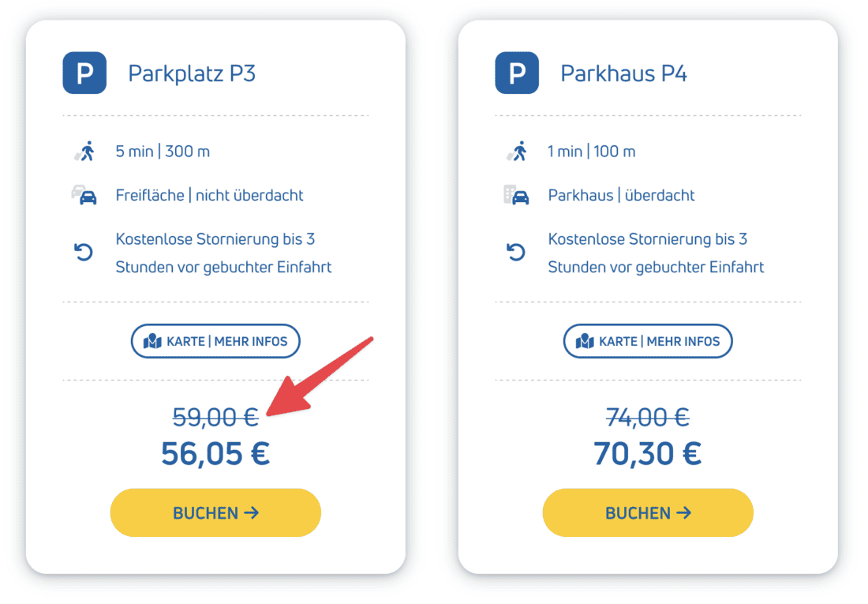Open Karte | Mehr Infos for Parkhaus P4
This screenshot has width=868, height=604.
(648, 341)
